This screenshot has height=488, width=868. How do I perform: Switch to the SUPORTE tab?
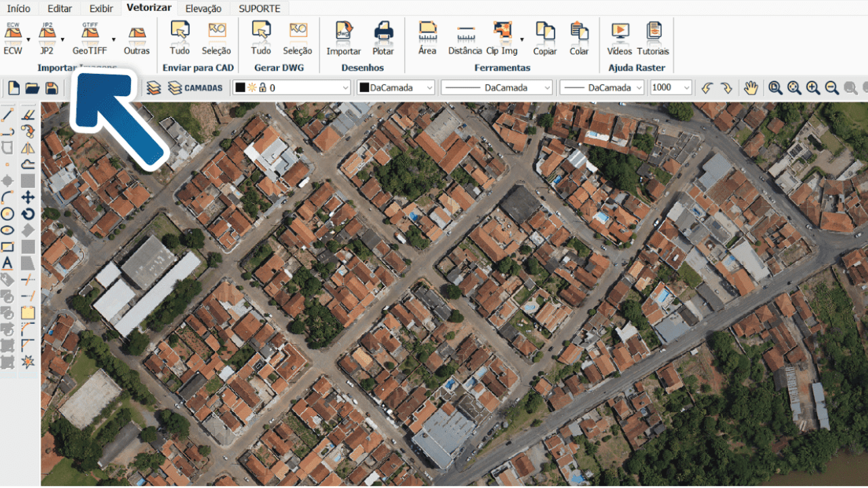[x=259, y=8]
